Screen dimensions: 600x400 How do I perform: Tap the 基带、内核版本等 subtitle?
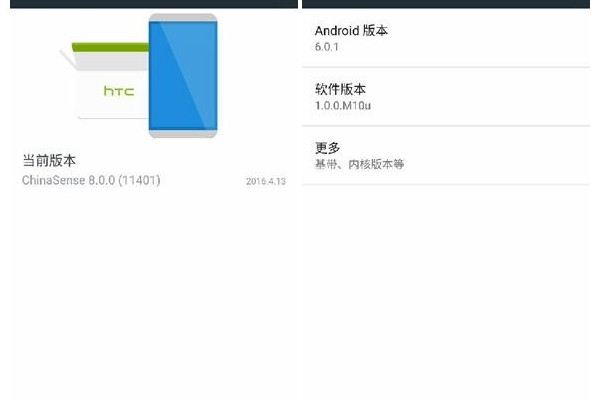359,164
